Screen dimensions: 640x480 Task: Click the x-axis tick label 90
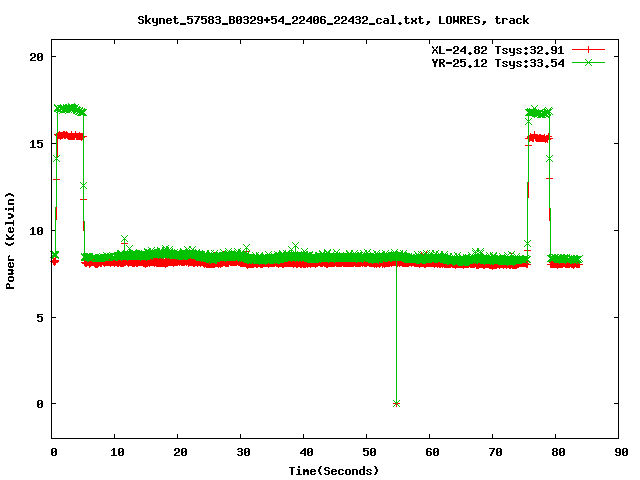point(621,452)
